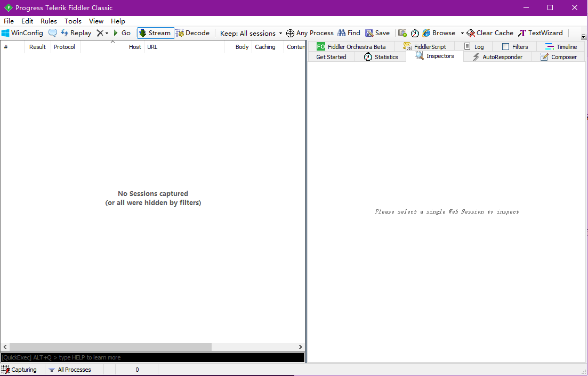
Task: Click the QuickExec command input box
Action: pos(152,357)
